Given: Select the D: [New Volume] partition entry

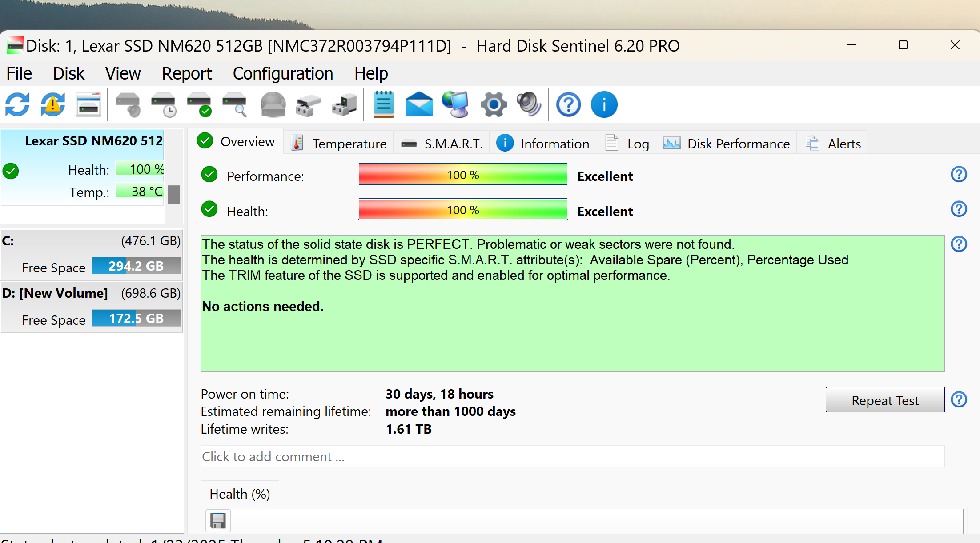Looking at the screenshot, I should (x=92, y=307).
